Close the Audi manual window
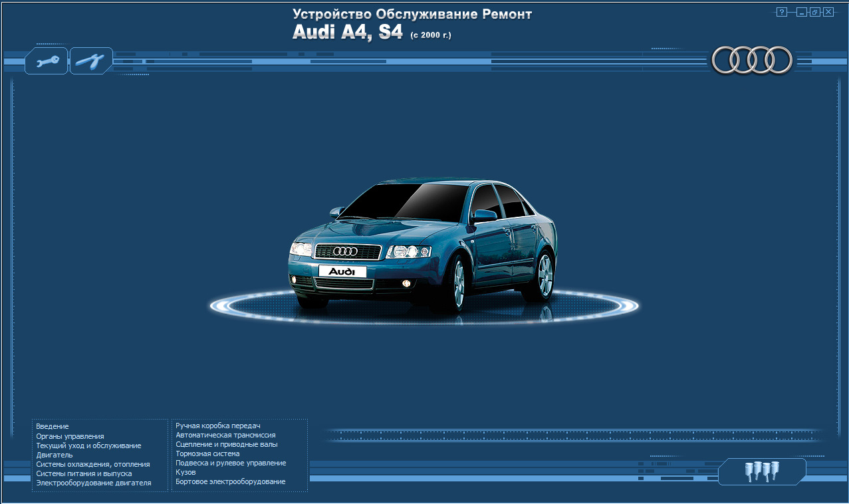Screen dimensions: 849x504 (x=828, y=12)
